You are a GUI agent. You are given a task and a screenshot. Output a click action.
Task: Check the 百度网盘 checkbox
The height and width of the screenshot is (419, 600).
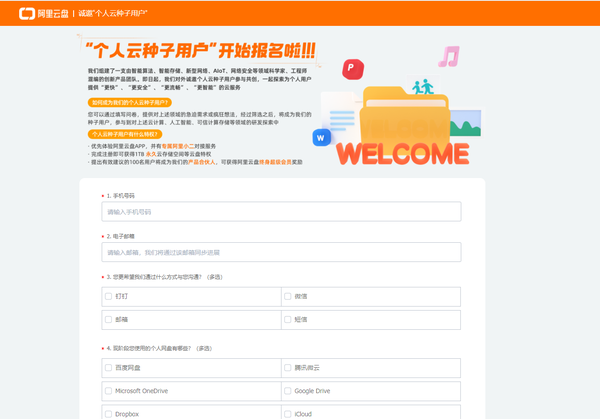109,368
